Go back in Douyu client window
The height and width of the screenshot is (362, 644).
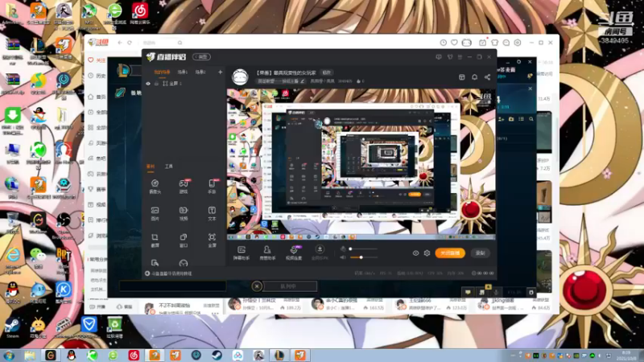(x=119, y=43)
